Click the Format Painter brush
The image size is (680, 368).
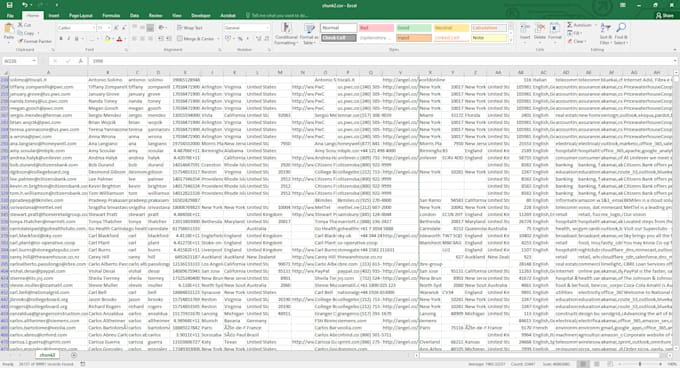pos(35,41)
